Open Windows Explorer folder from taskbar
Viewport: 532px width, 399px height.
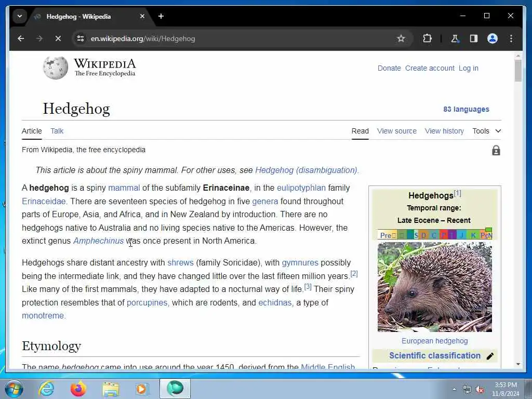pyautogui.click(x=111, y=389)
